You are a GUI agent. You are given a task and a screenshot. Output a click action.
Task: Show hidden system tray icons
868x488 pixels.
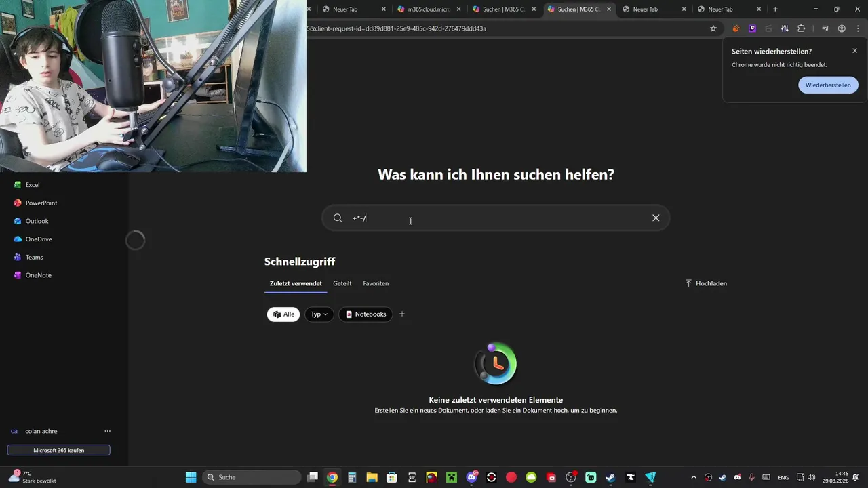coord(693,477)
